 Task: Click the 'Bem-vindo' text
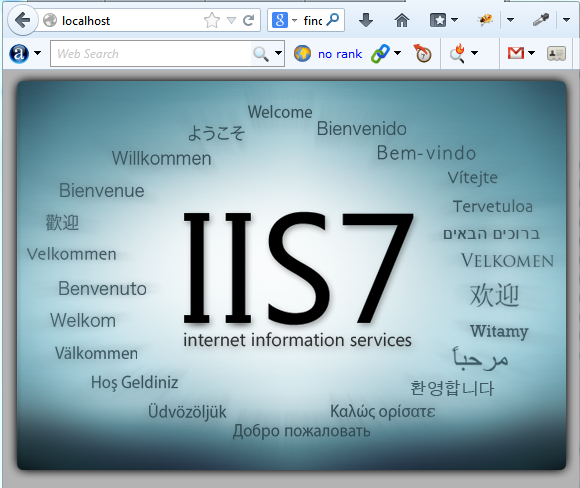point(426,153)
